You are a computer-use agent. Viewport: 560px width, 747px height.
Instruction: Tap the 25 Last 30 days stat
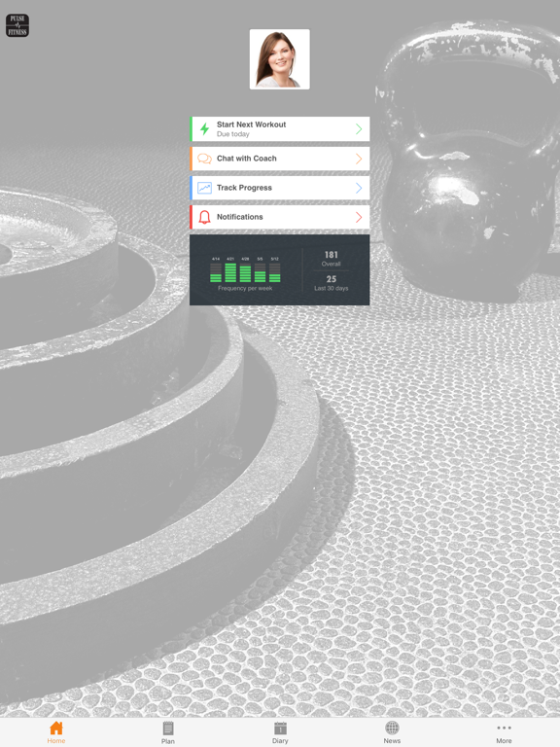pos(331,282)
